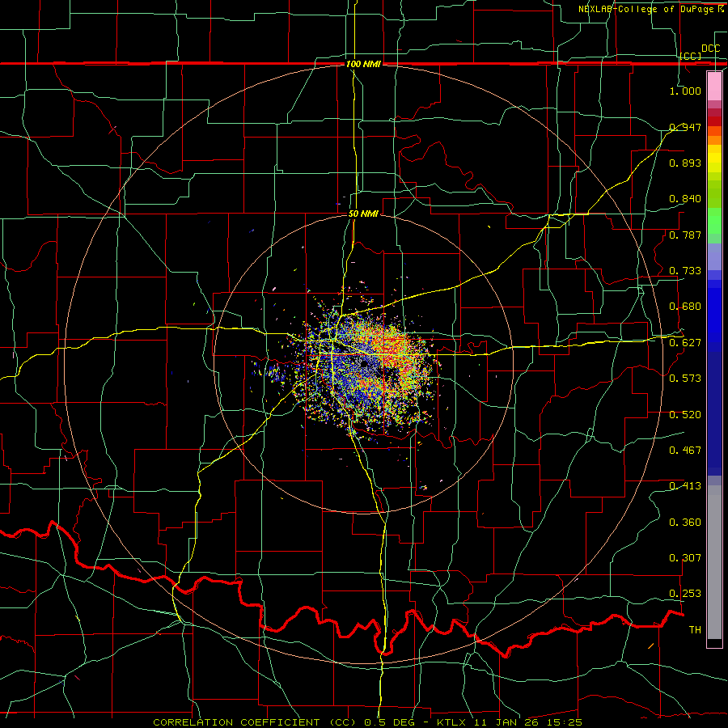Pick the bright green segment of the color scale
Viewport: 728px width, 728px height.
coord(714,221)
